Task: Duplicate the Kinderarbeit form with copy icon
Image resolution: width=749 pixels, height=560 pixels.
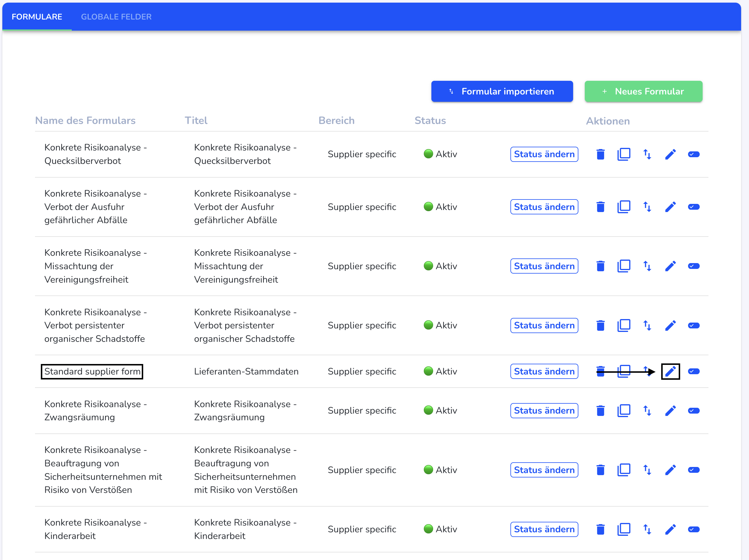Action: point(624,529)
